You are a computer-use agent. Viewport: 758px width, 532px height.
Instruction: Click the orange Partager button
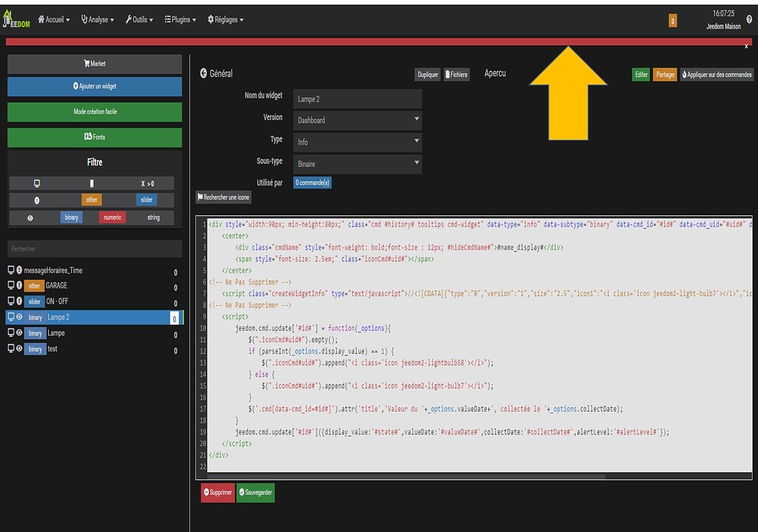pyautogui.click(x=665, y=75)
